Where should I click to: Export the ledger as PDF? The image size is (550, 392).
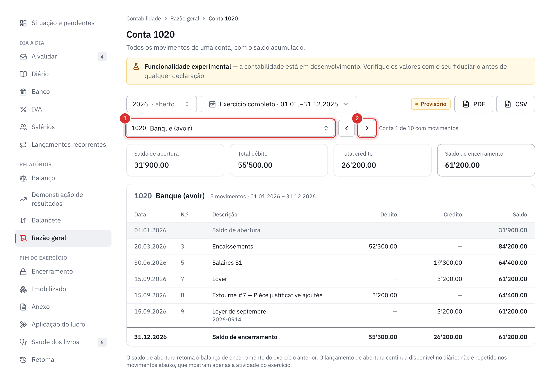click(473, 104)
